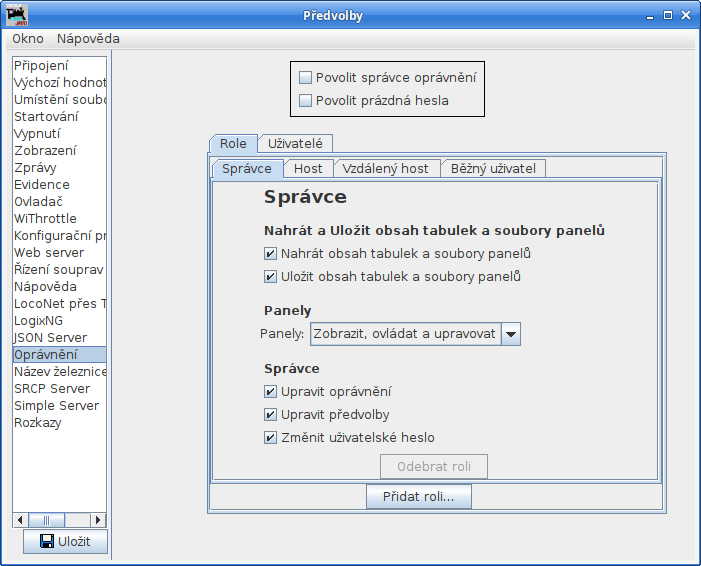
Task: Select LogixNG in preferences list
Action: coord(38,321)
